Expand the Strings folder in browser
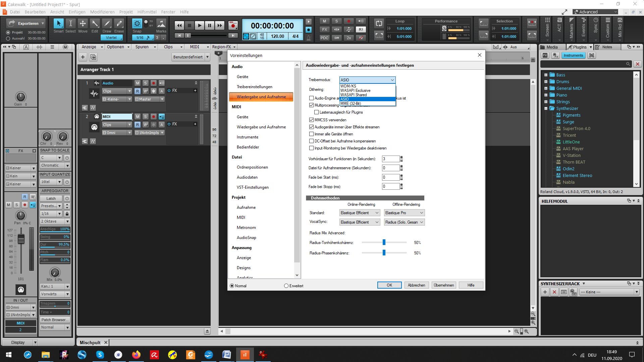This screenshot has width=644, height=362. [x=546, y=102]
